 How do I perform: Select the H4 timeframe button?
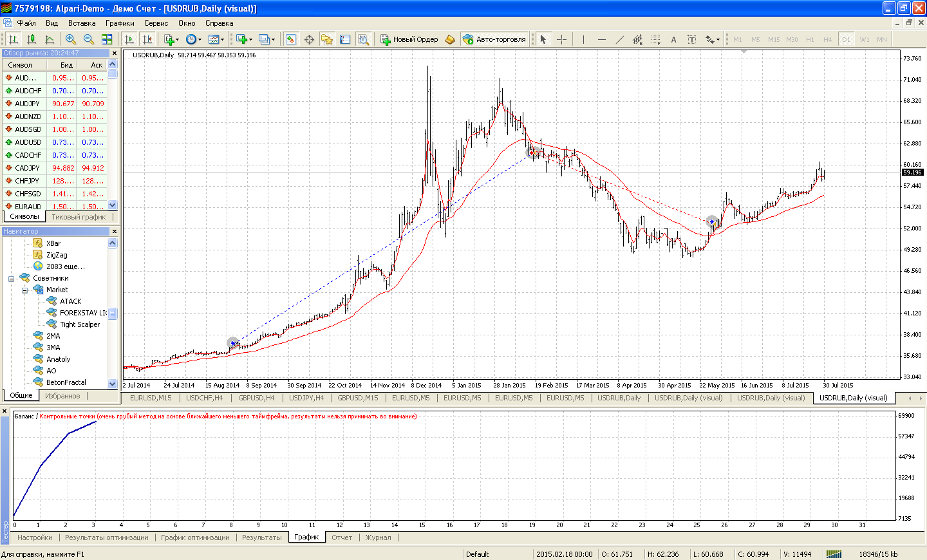point(827,39)
